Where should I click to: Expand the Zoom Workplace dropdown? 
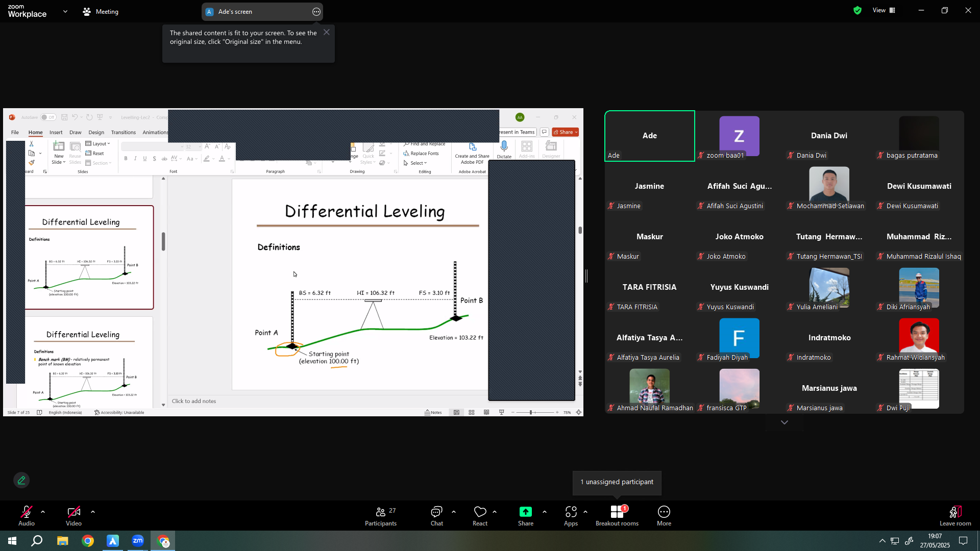(65, 11)
